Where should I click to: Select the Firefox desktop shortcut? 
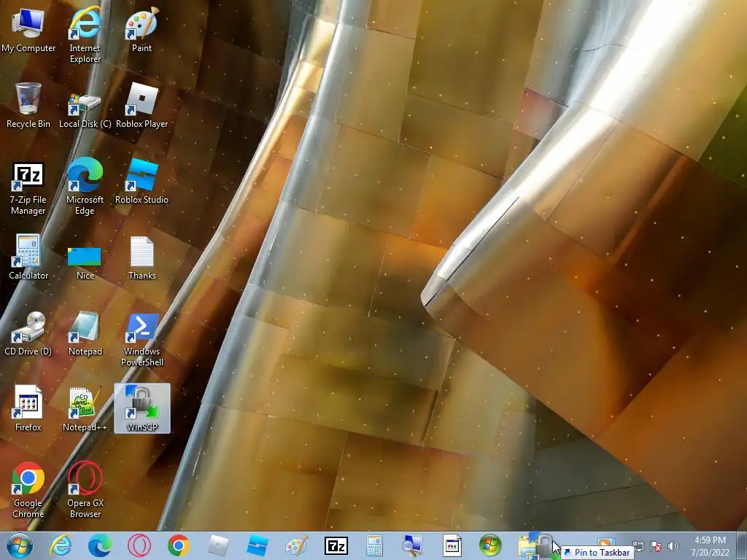pos(28,408)
